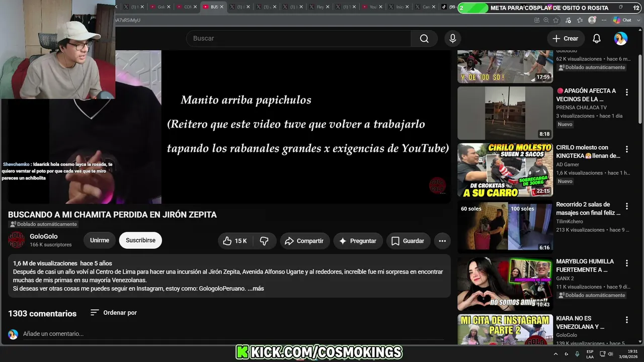
Task: Open the GoloGolo channel avatar
Action: coord(16,240)
